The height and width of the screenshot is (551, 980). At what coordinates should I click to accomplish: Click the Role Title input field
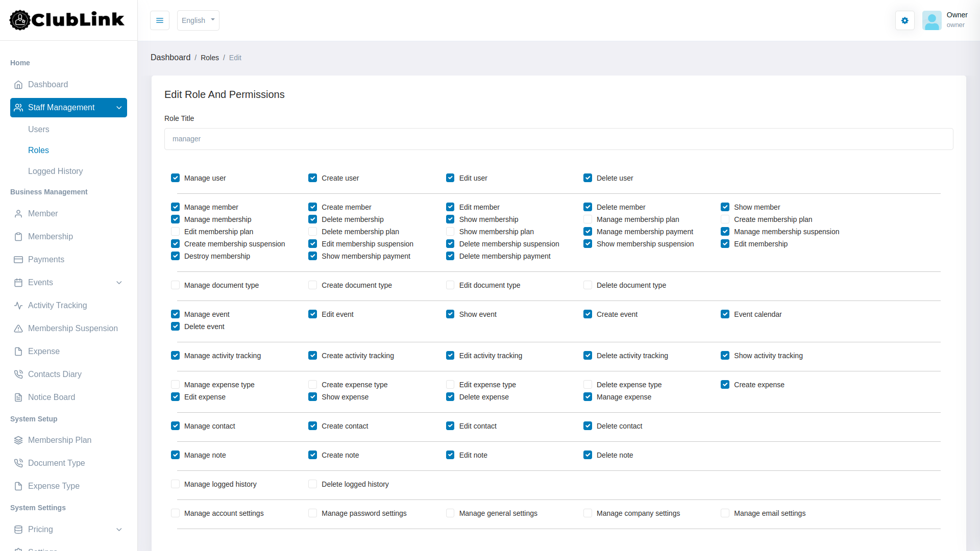tap(558, 139)
